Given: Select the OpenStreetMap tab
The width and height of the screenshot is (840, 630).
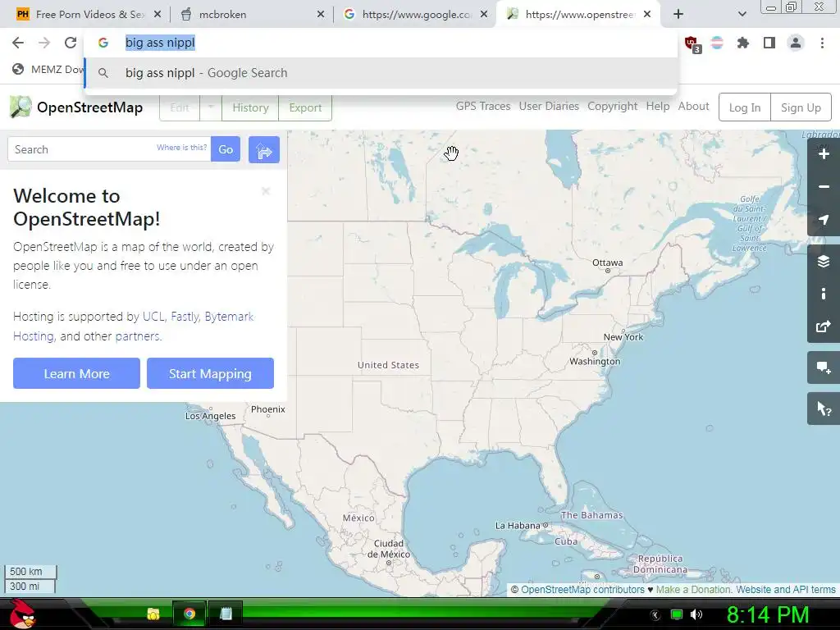Looking at the screenshot, I should pos(578,15).
